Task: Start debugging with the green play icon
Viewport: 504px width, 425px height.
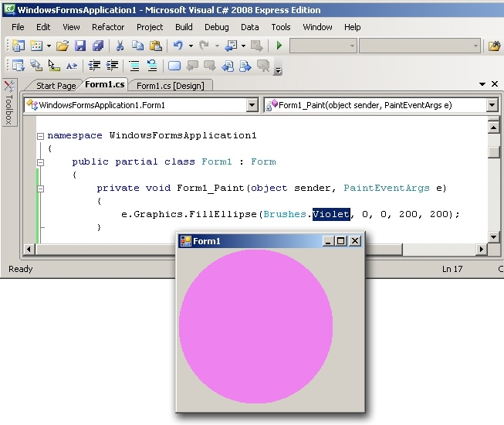Action: 279,46
